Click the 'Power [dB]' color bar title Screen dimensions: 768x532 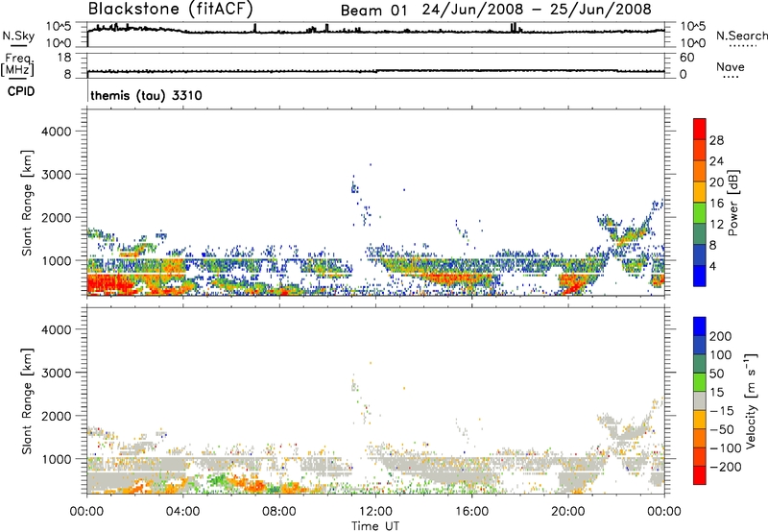[732, 203]
